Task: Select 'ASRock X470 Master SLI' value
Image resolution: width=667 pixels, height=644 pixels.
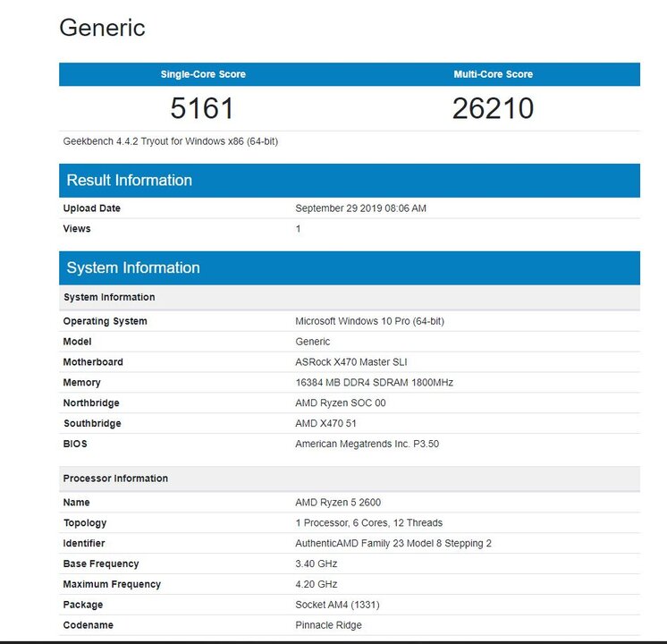Action: tap(351, 362)
